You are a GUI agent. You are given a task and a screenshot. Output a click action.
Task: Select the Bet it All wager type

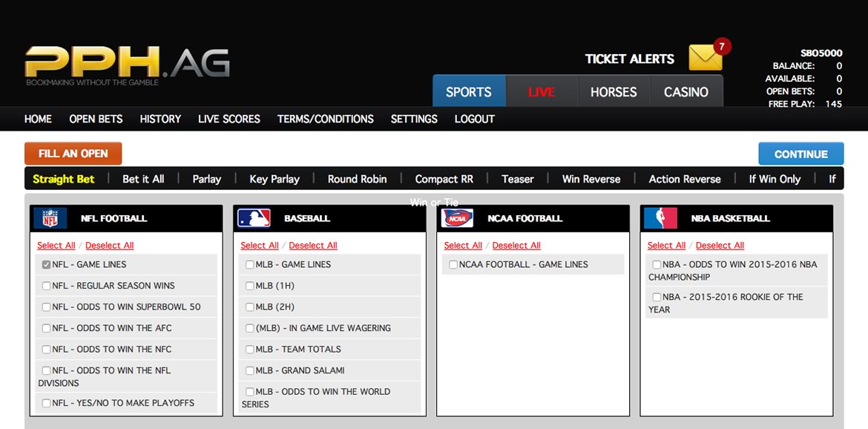coord(143,179)
